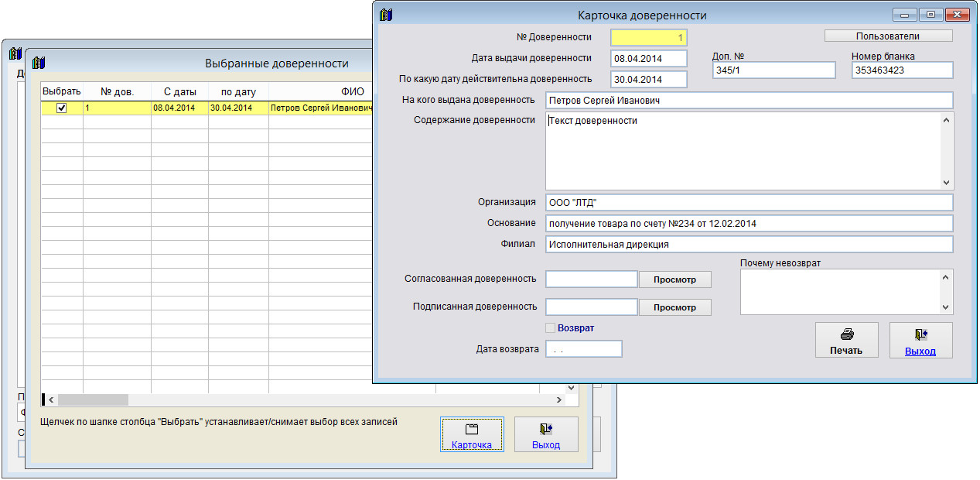This screenshot has width=980, height=480.
Task: Click scroll down arrow in Почему невозврат
Action: point(947,308)
